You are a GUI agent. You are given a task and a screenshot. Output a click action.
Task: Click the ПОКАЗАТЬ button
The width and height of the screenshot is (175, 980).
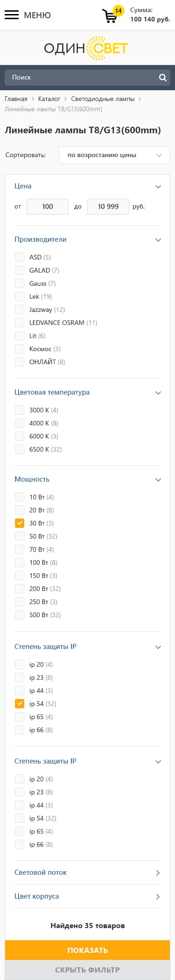[x=87, y=950]
